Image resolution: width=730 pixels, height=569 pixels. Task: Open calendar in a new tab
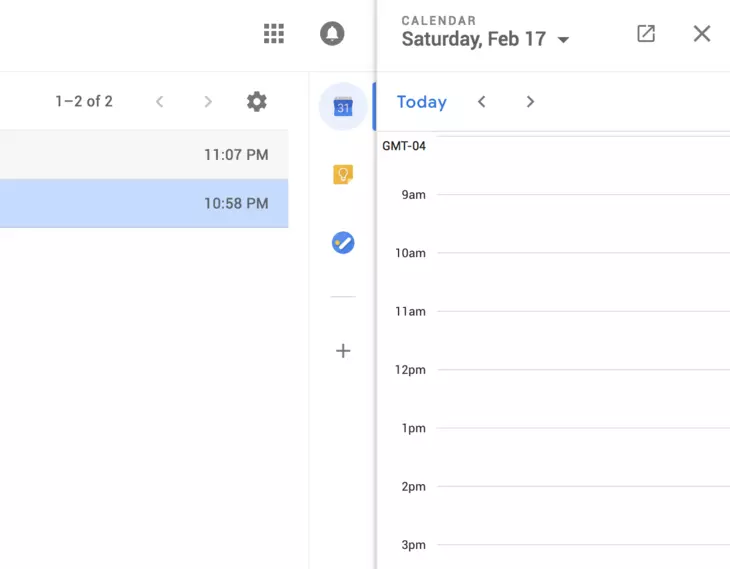(646, 34)
